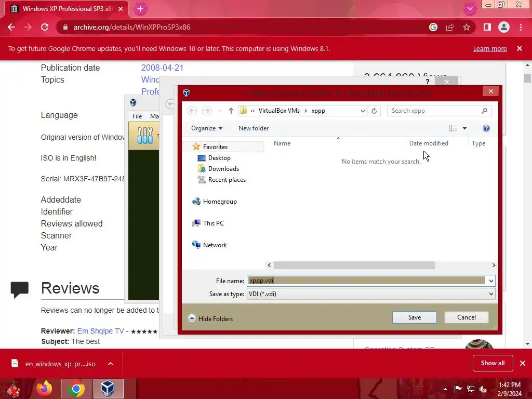Collapse with Hide Folders toggle
Image resolution: width=532 pixels, height=399 pixels.
(x=210, y=318)
